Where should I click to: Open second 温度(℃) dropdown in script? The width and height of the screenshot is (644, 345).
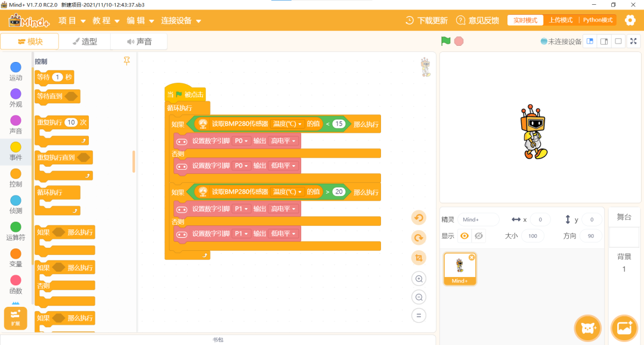coord(287,192)
